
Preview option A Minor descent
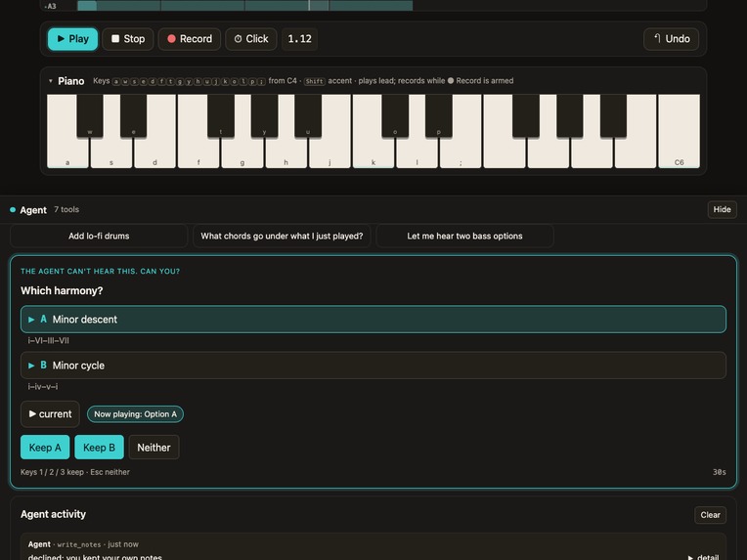(x=373, y=320)
